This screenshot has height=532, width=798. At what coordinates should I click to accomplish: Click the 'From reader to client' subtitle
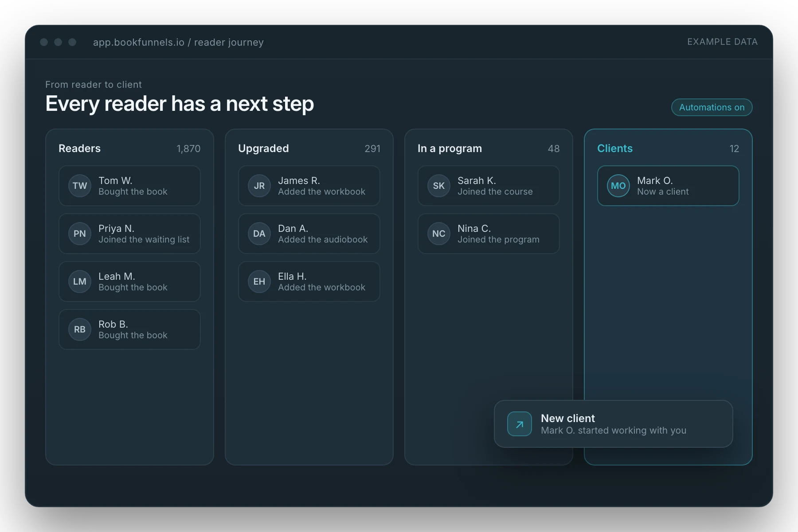[x=94, y=85]
